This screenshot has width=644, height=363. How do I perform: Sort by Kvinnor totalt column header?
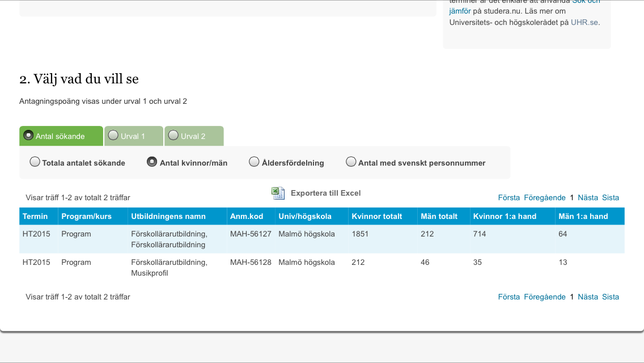point(376,217)
